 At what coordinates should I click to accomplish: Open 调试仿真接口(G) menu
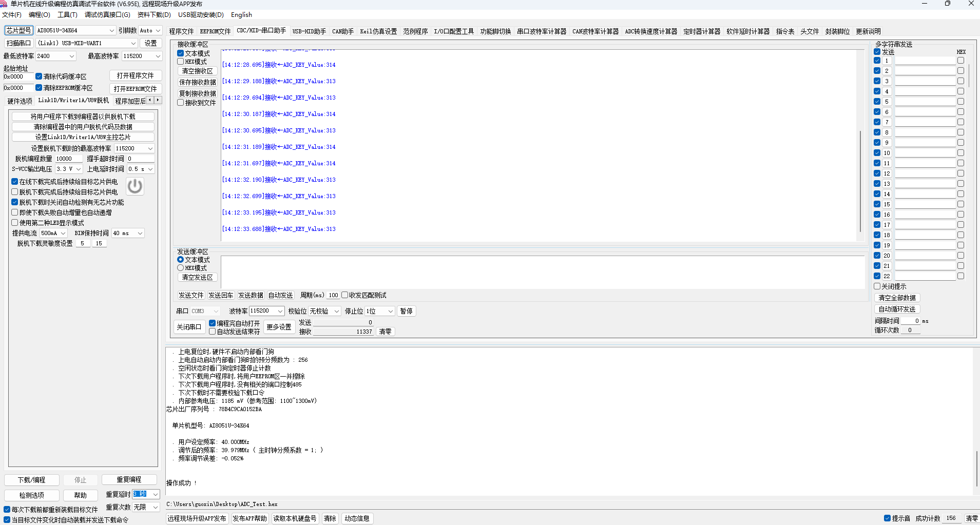point(107,15)
